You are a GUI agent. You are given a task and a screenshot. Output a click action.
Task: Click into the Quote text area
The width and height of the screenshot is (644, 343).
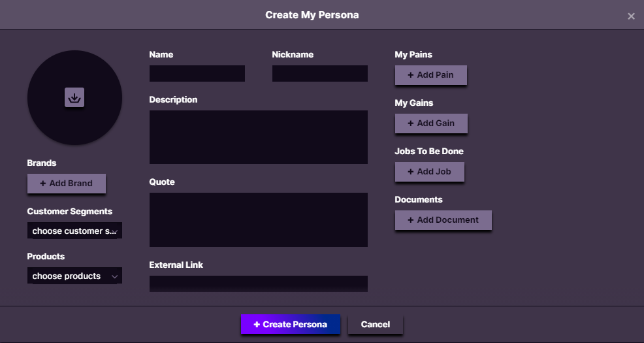259,220
